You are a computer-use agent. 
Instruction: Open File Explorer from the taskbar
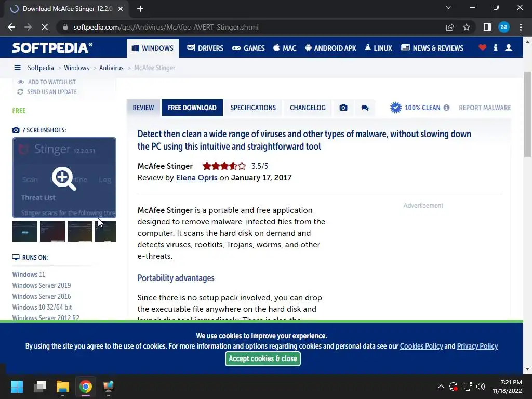pos(63,387)
